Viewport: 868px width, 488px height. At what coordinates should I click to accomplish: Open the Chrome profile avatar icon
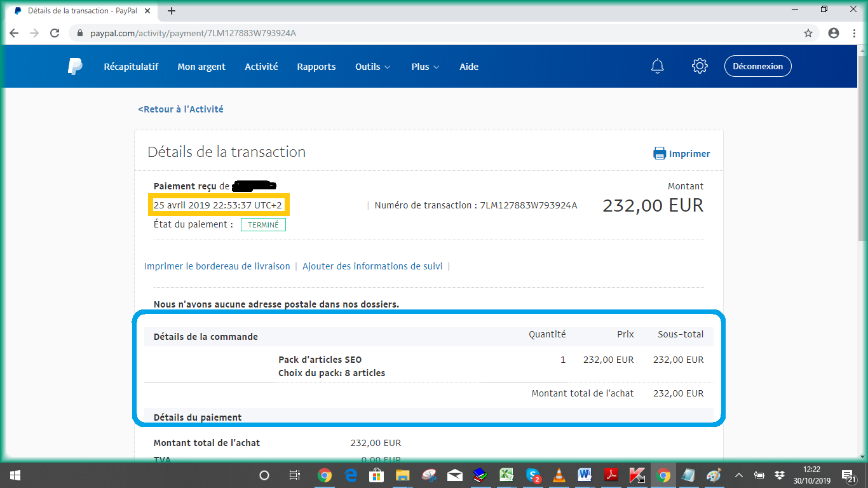(834, 33)
